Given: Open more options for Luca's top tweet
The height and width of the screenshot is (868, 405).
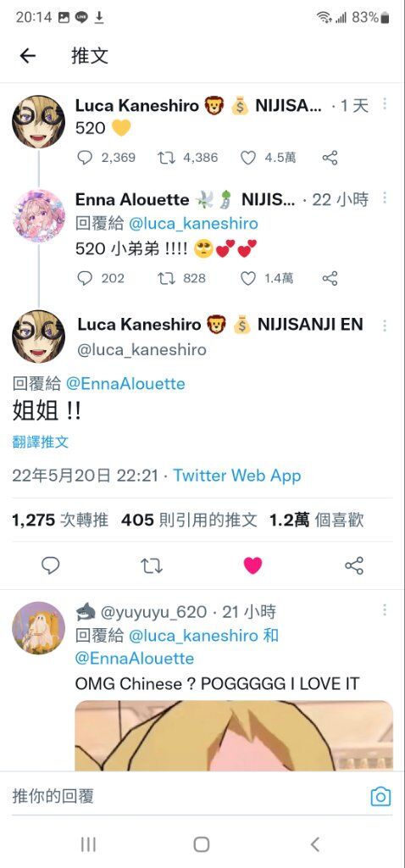Looking at the screenshot, I should (x=385, y=104).
